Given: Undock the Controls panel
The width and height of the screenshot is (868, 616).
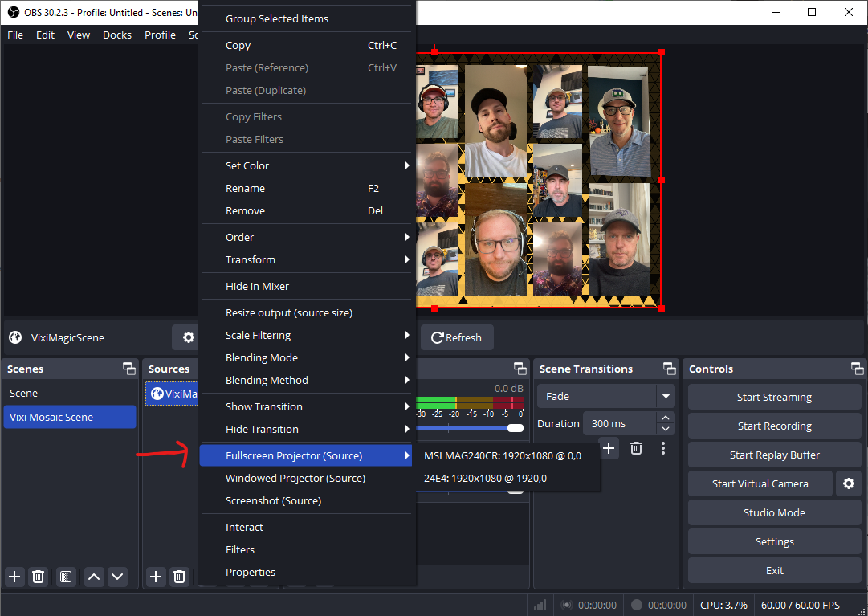Looking at the screenshot, I should 857,369.
